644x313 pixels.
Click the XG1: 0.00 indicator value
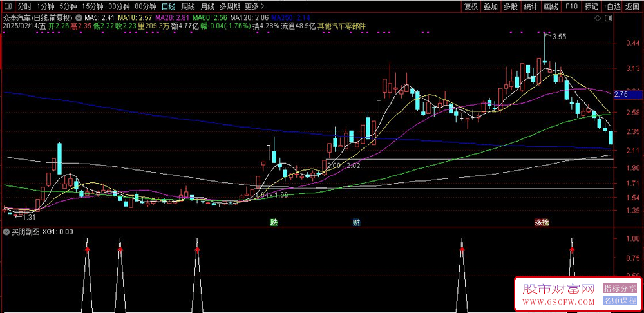point(57,232)
